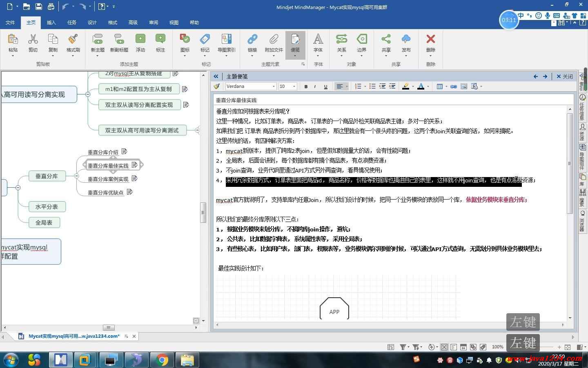This screenshot has height=368, width=588.
Task: Decrease indent in note toolbar
Action: click(x=382, y=86)
